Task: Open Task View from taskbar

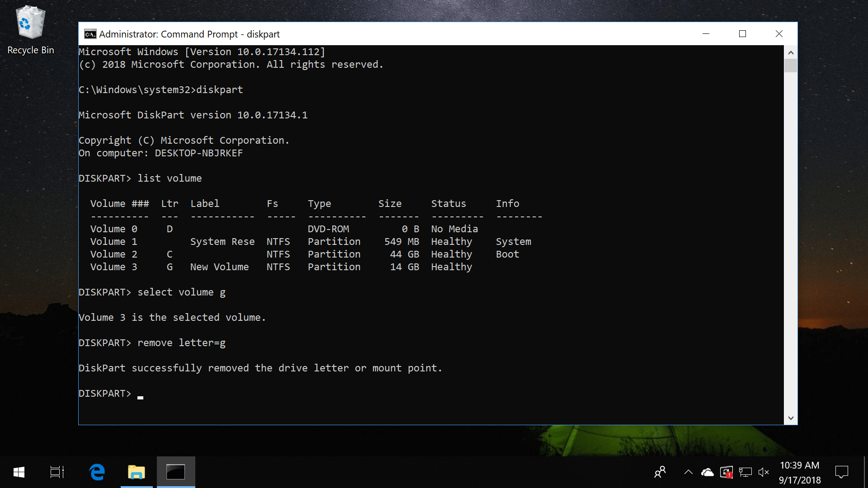Action: [57, 472]
